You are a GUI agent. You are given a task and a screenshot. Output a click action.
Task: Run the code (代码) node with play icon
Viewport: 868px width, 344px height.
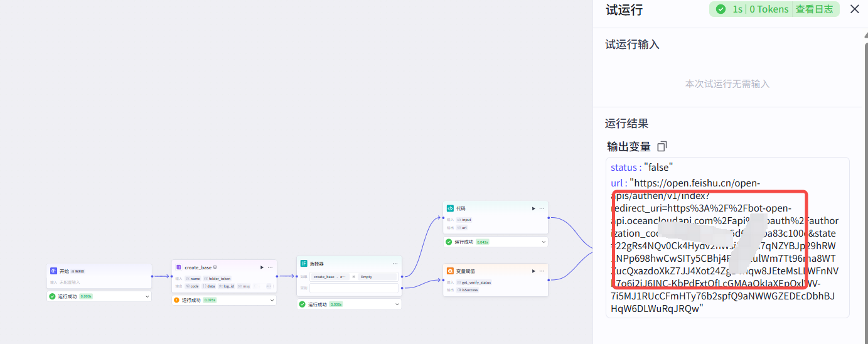533,208
